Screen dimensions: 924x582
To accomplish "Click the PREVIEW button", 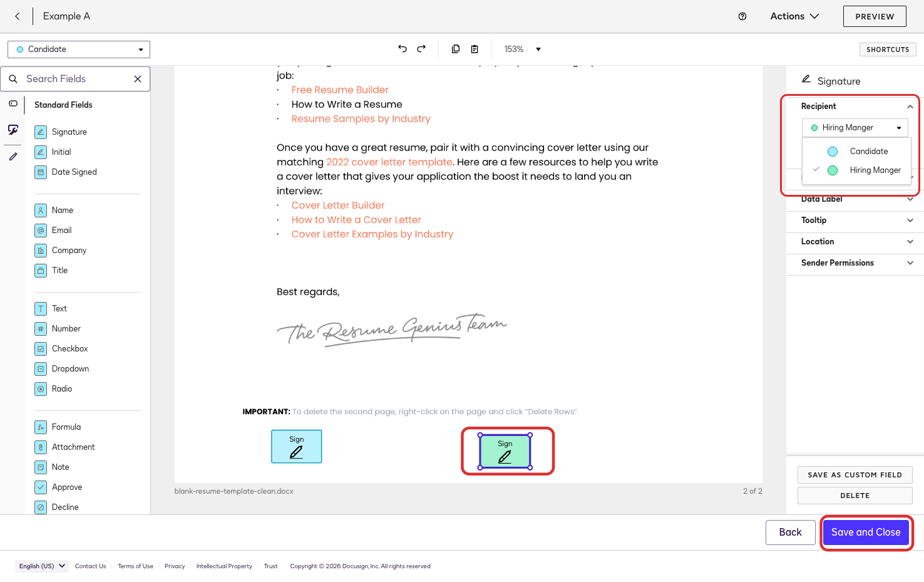I will 875,16.
